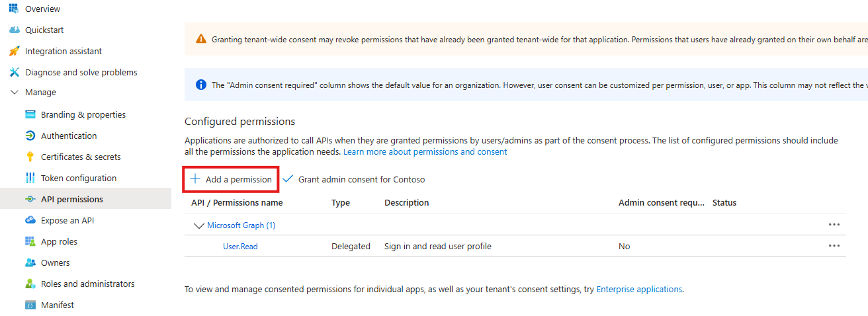
Task: Click the User.Read permission link
Action: 240,247
